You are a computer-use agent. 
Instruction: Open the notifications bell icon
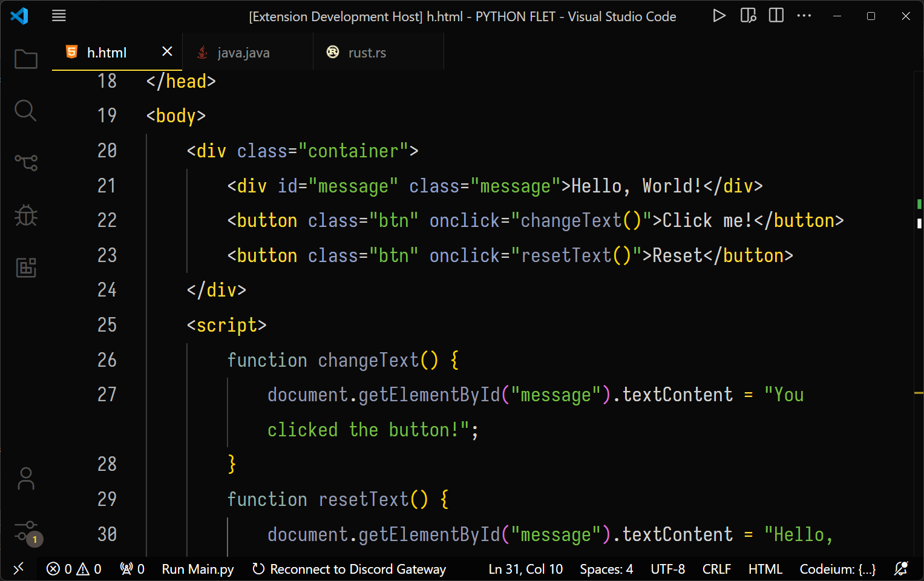pos(901,569)
